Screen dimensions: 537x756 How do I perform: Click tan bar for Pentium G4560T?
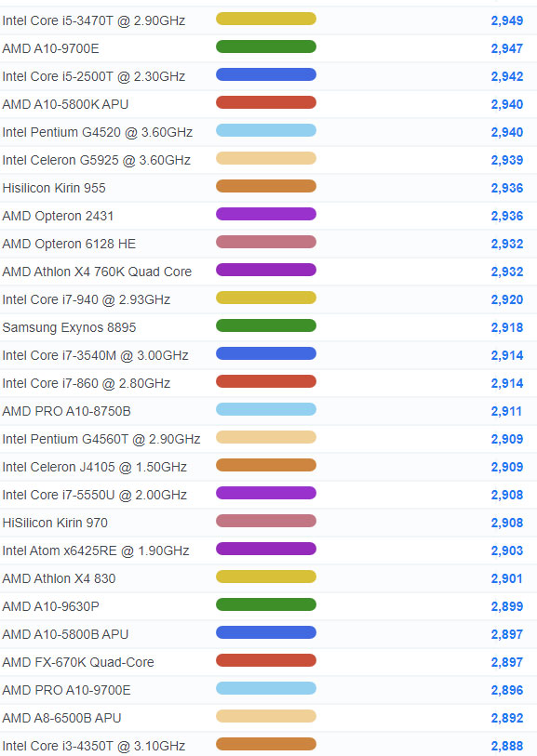tap(266, 437)
